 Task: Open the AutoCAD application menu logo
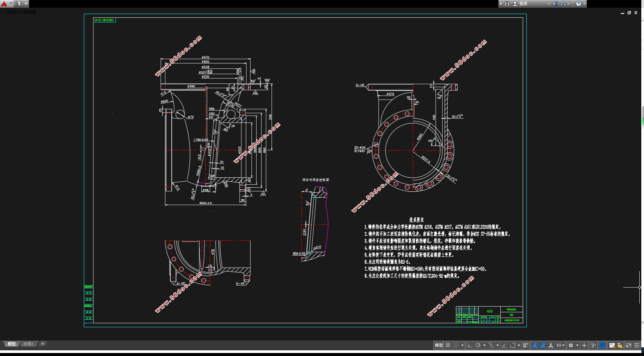[x=4, y=4]
